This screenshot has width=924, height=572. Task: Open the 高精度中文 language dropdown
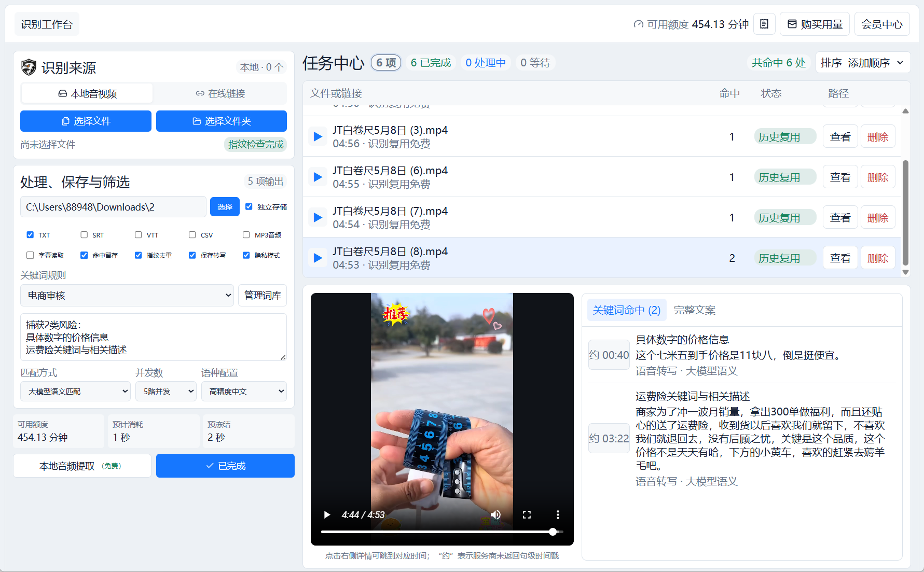244,392
